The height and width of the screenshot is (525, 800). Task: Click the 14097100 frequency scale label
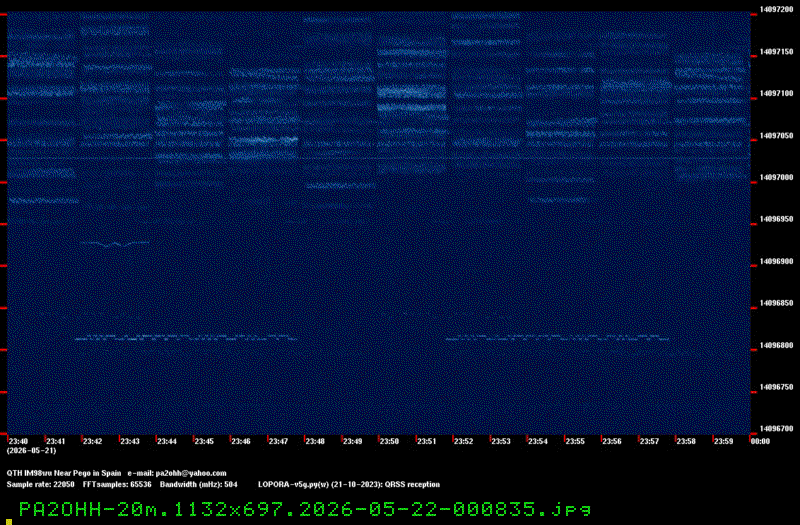(776, 93)
